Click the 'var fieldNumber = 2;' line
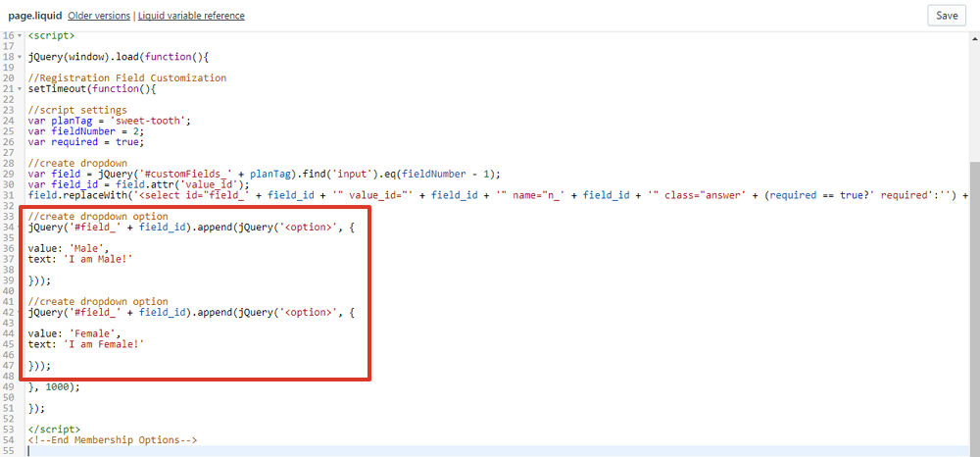 86,132
